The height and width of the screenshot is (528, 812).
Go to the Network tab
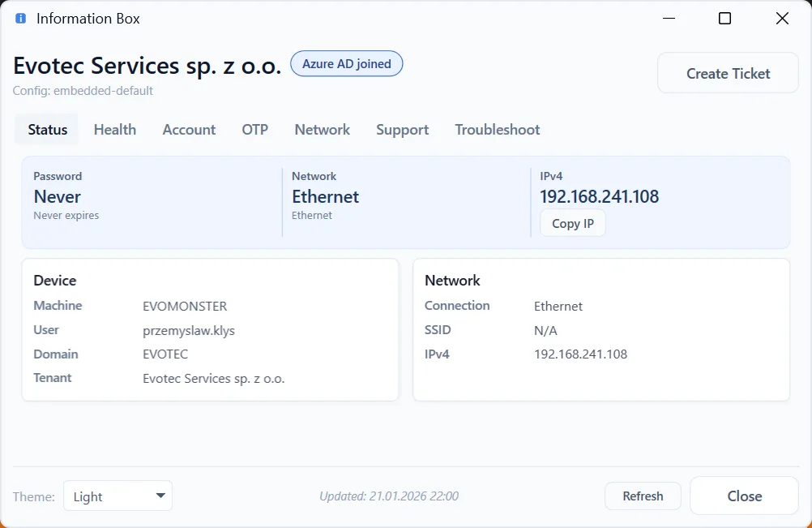pyautogui.click(x=322, y=130)
